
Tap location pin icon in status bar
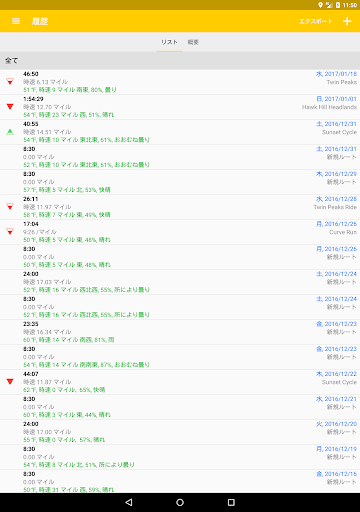tap(320, 5)
